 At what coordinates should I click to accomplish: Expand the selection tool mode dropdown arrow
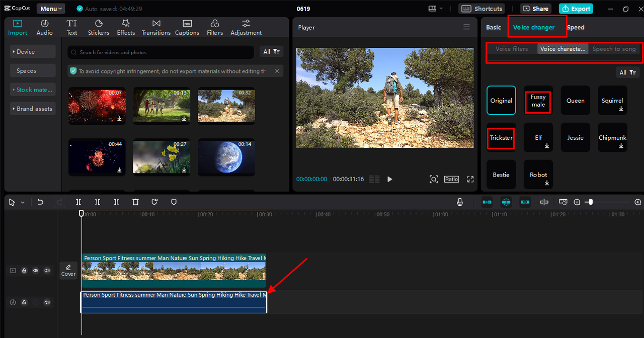pyautogui.click(x=23, y=202)
